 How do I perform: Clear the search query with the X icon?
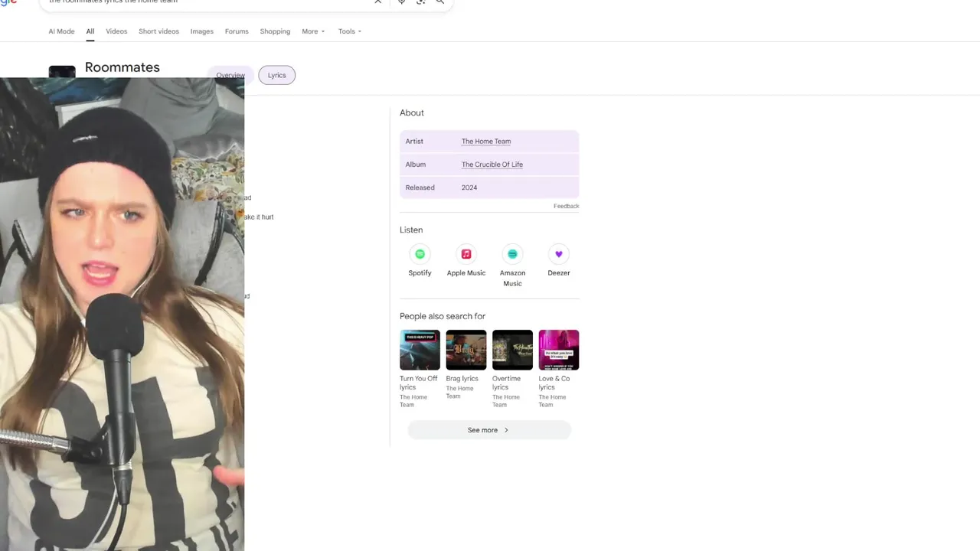(x=377, y=2)
